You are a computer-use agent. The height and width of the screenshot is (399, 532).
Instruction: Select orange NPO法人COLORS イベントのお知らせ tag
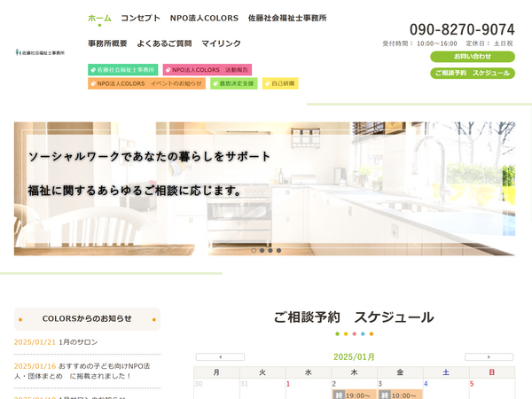click(x=146, y=83)
